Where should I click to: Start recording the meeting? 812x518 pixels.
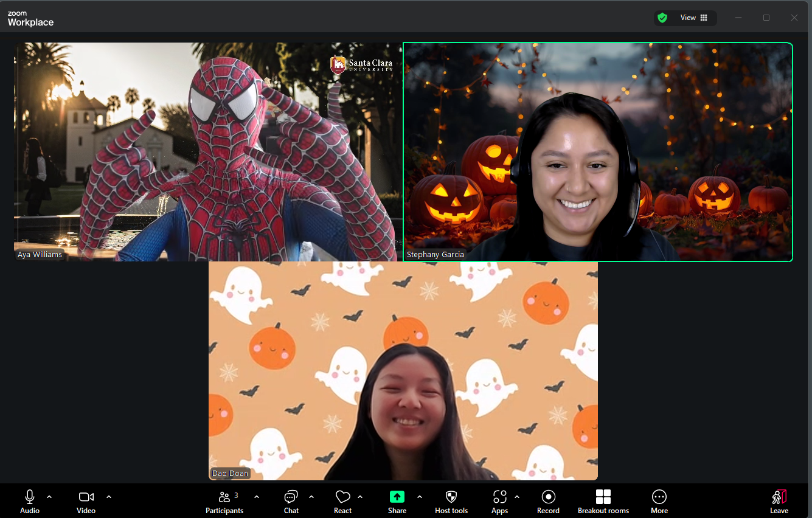(548, 501)
